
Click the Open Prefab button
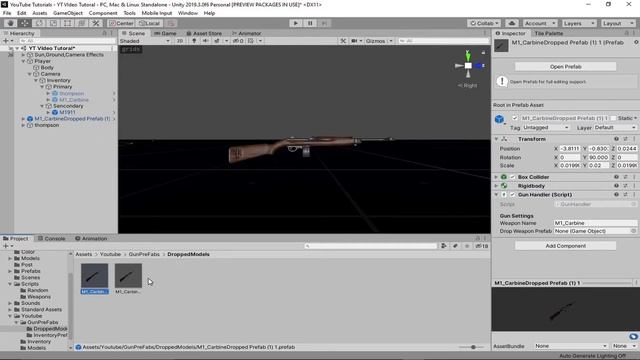tap(565, 67)
